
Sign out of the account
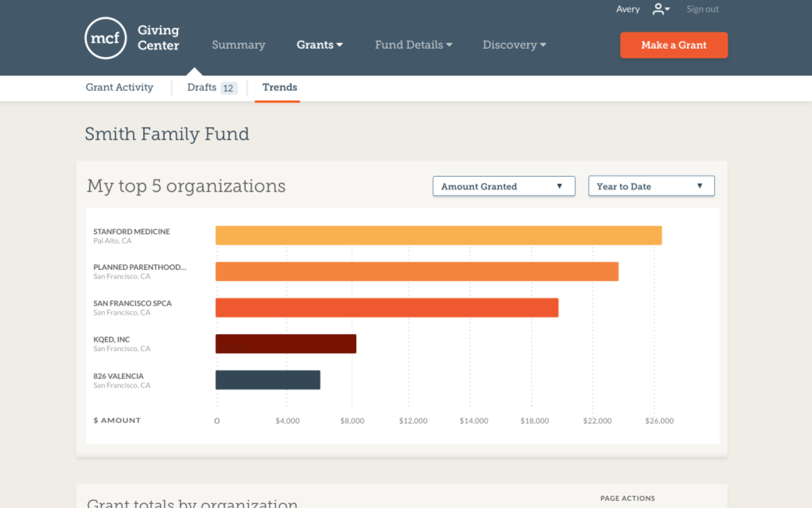pyautogui.click(x=702, y=9)
